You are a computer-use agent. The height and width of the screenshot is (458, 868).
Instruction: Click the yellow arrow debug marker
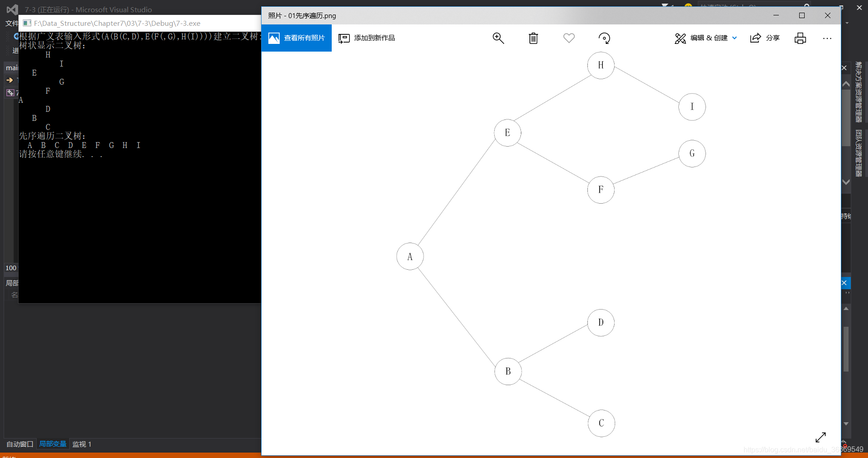[10, 80]
